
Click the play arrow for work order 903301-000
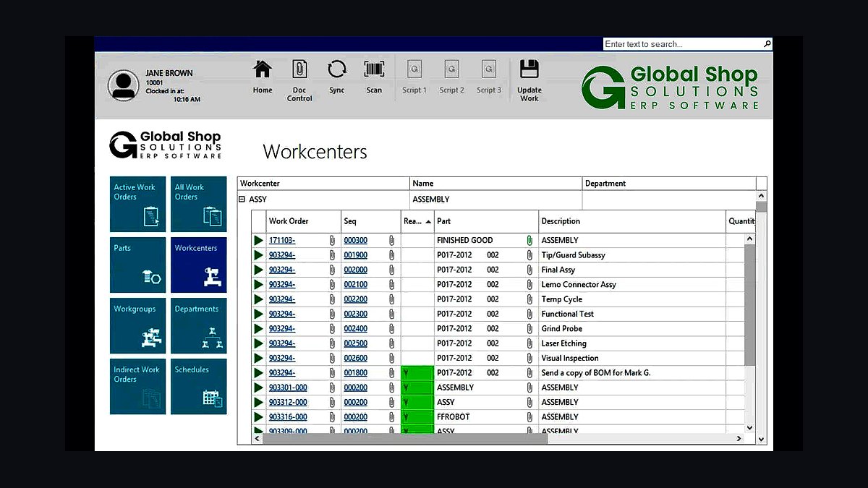(259, 388)
